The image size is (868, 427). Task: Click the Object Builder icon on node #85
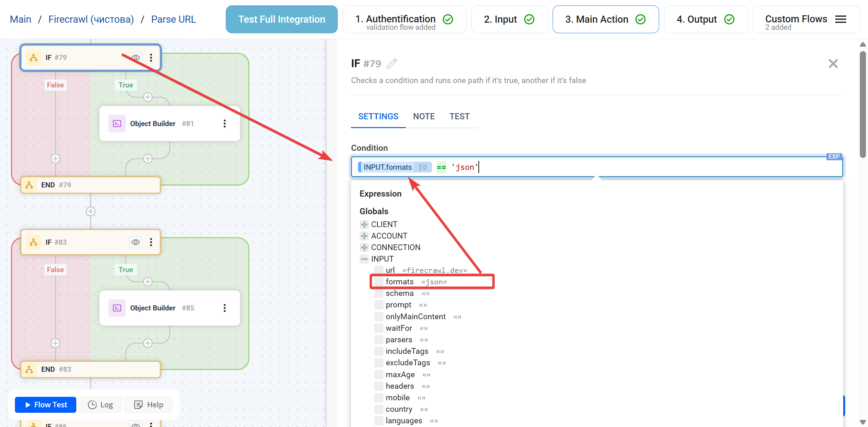117,308
